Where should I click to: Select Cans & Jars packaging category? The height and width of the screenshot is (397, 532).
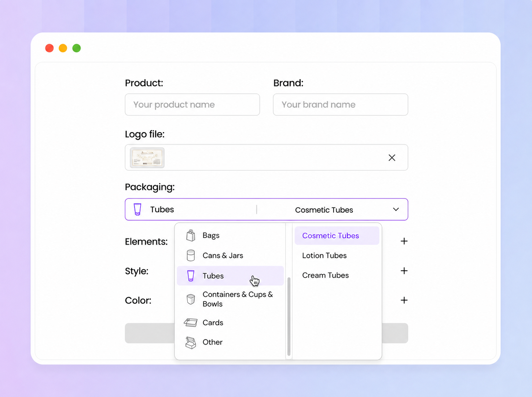tap(230, 256)
